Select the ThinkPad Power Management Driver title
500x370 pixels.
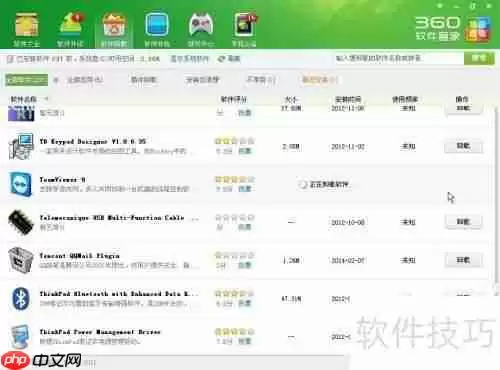click(100, 332)
